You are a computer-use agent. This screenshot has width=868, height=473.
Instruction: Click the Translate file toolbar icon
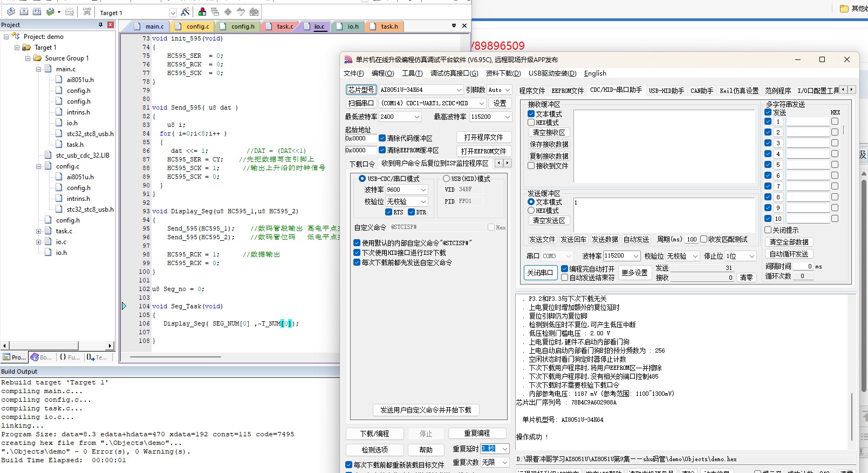pos(11,12)
